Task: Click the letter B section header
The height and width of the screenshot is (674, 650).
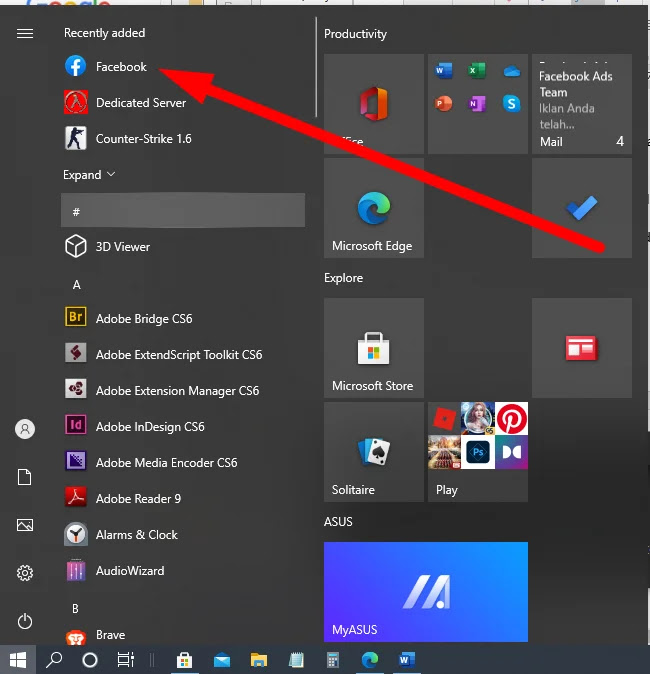Action: 75,608
